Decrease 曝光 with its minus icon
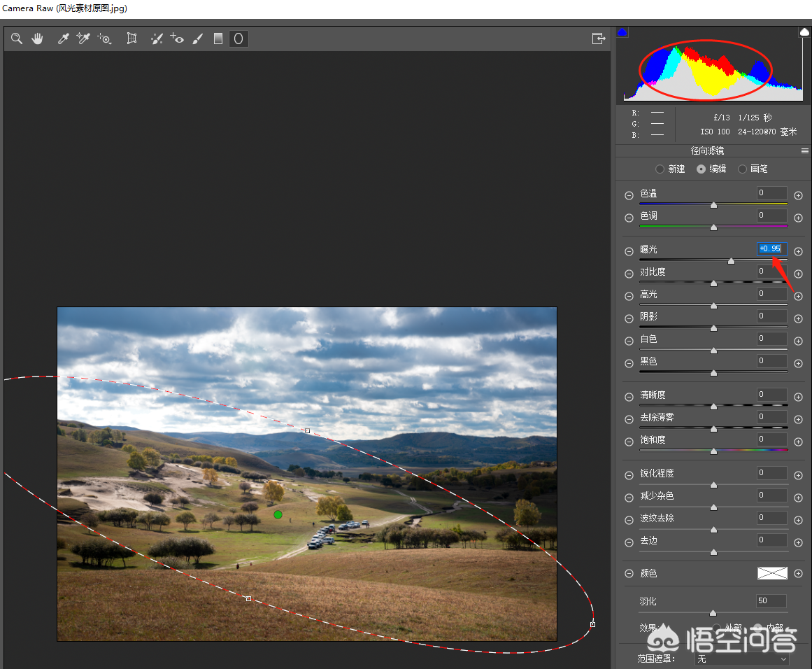Viewport: 812px width, 669px height. pyautogui.click(x=629, y=251)
